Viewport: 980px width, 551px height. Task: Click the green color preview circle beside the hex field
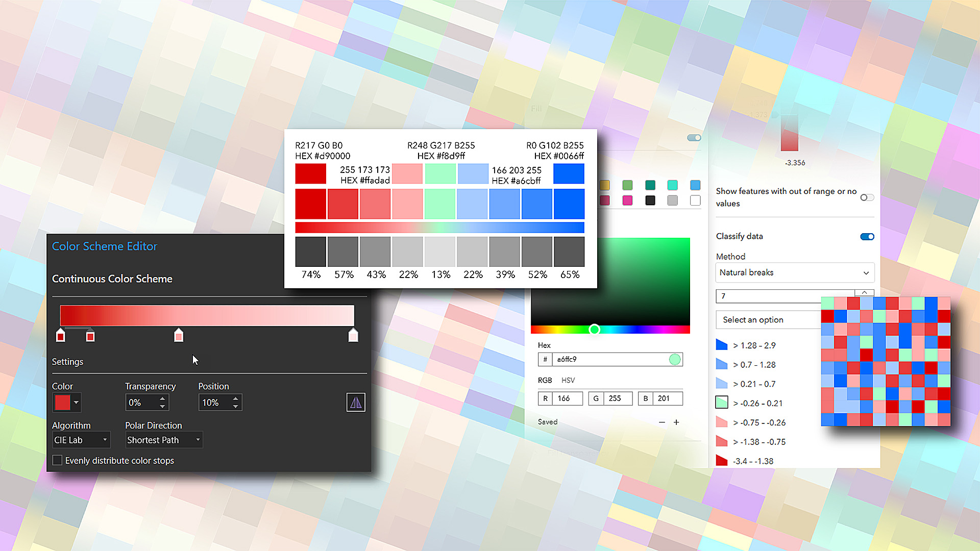coord(675,359)
